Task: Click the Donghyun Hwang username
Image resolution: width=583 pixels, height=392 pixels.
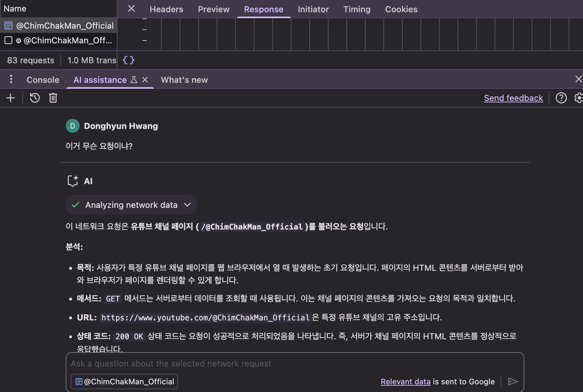Action: [121, 126]
